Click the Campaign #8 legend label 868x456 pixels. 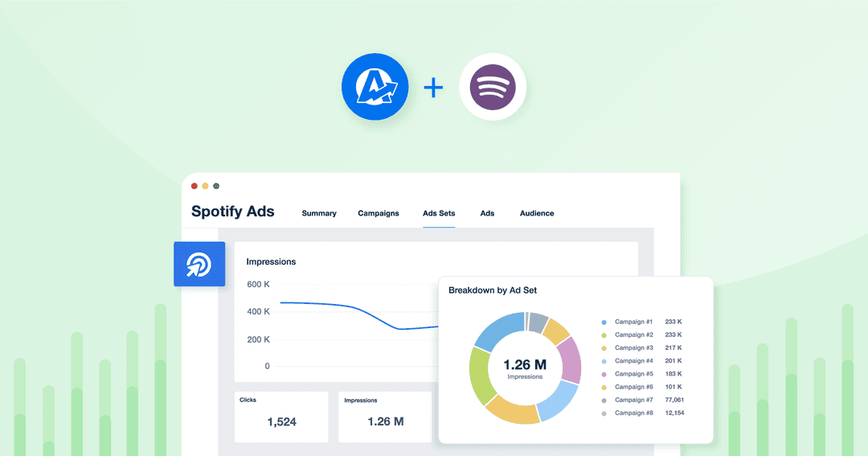coord(634,413)
